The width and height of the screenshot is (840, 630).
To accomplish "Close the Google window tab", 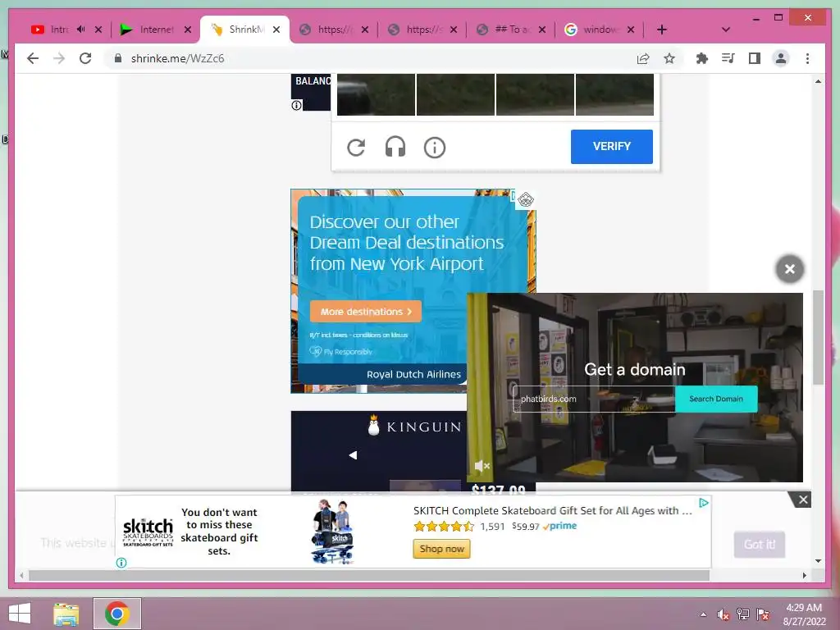I will (x=631, y=30).
